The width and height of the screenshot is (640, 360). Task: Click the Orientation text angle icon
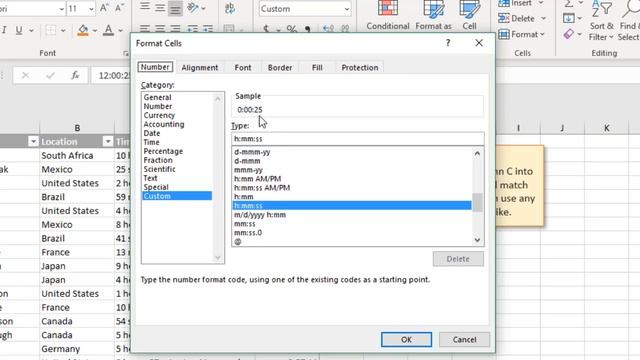tap(192, 8)
